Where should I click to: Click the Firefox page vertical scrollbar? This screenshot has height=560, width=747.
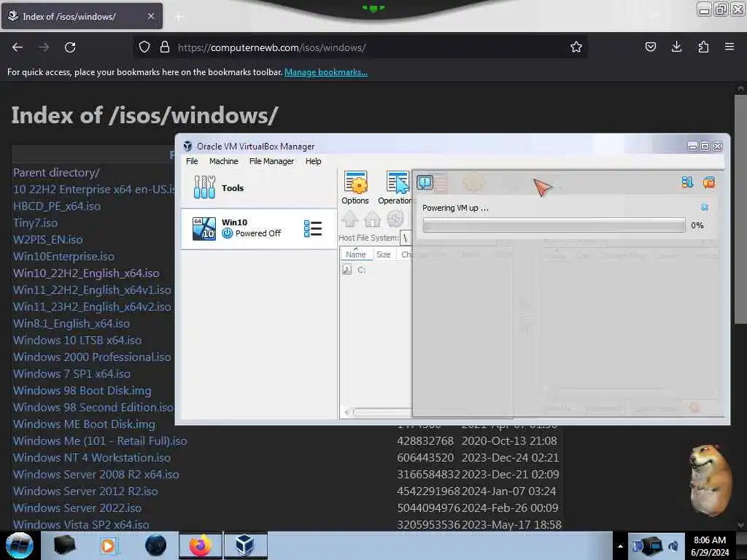[x=740, y=209]
